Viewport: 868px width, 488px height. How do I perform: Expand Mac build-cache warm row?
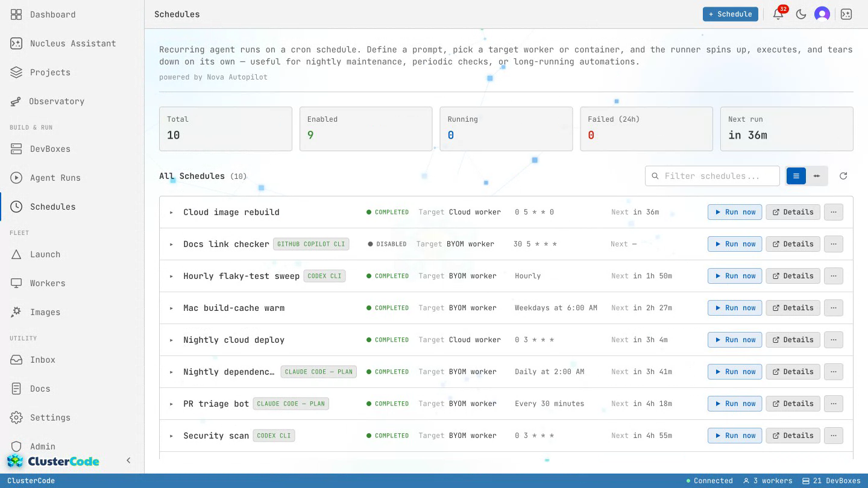(171, 308)
